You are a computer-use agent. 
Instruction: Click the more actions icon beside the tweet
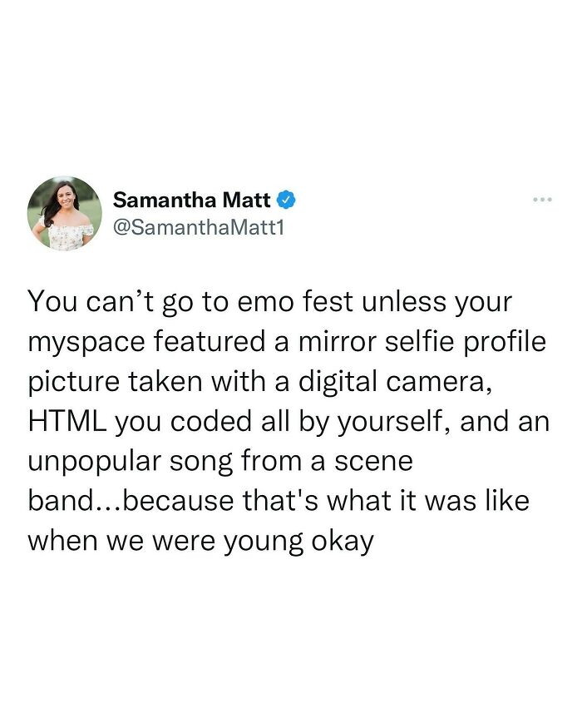[x=542, y=196]
